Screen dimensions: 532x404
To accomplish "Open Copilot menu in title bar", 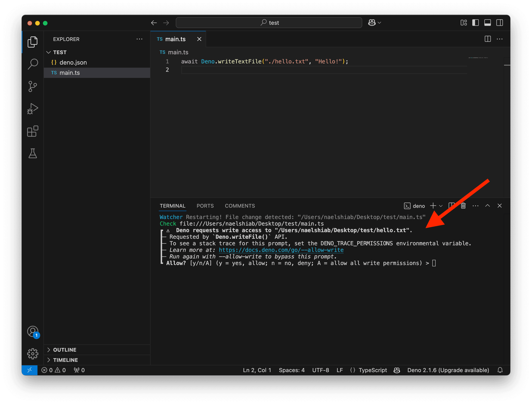I will pyautogui.click(x=375, y=23).
